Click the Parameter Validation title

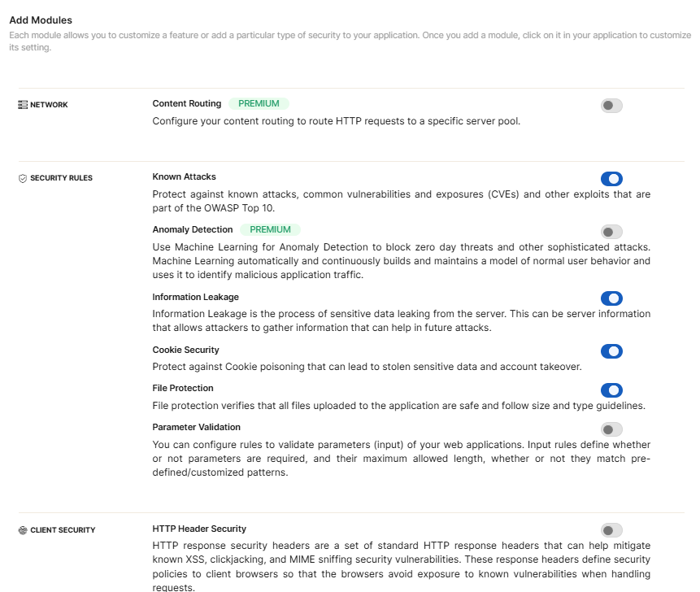196,427
